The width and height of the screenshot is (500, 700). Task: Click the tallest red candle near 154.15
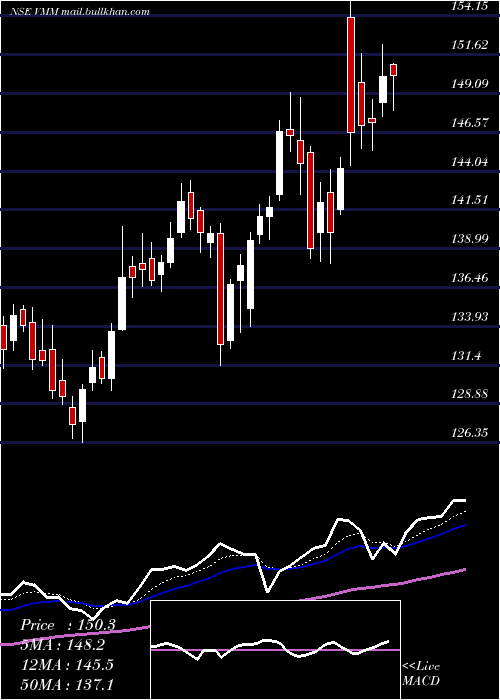click(x=351, y=75)
